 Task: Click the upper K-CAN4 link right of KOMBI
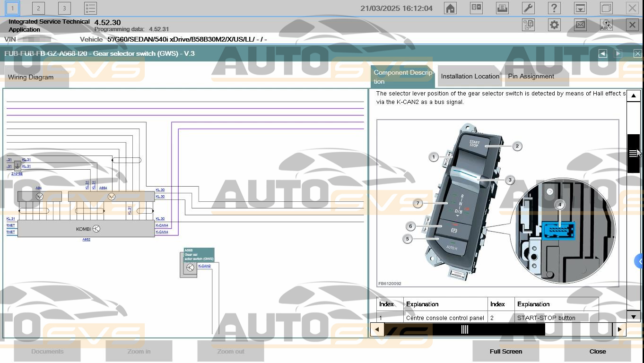click(162, 225)
